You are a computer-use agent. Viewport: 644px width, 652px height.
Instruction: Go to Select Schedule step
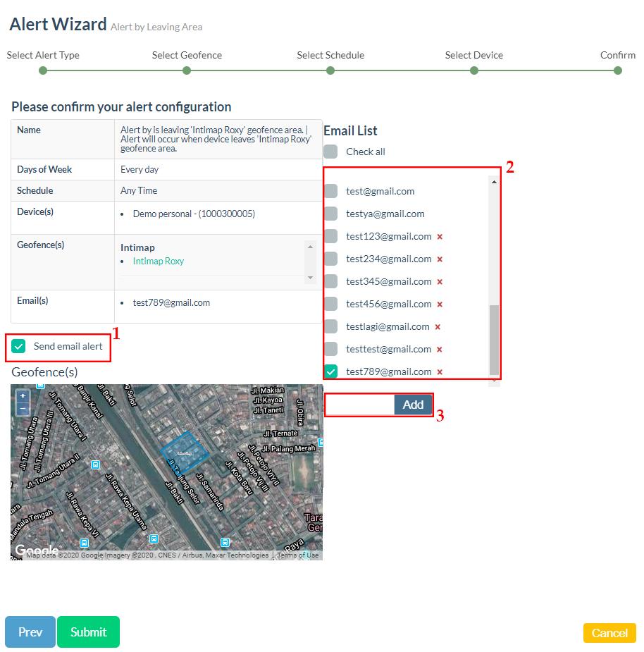click(x=330, y=70)
